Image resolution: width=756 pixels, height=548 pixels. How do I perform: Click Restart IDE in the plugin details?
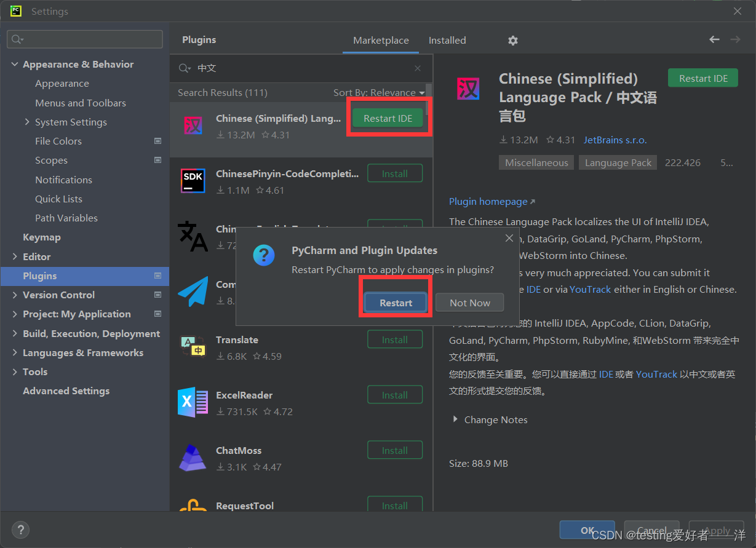[x=702, y=77]
